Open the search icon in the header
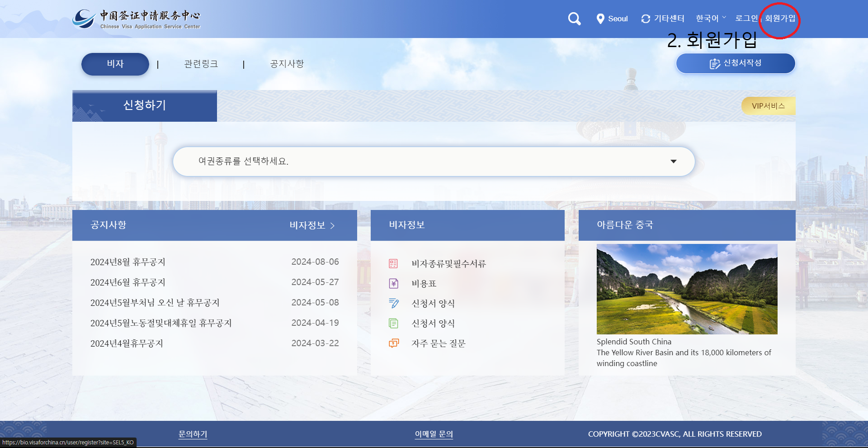868x448 pixels. 574,19
